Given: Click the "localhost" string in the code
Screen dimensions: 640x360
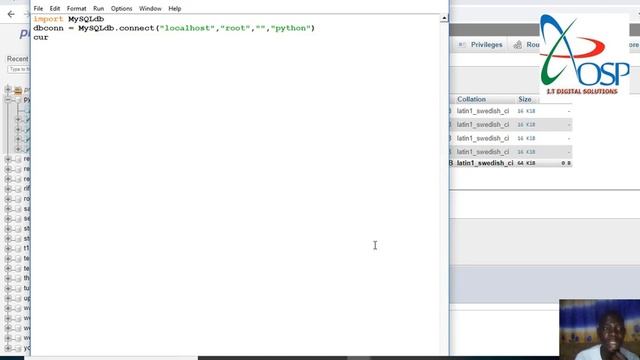Looking at the screenshot, I should pyautogui.click(x=187, y=28).
